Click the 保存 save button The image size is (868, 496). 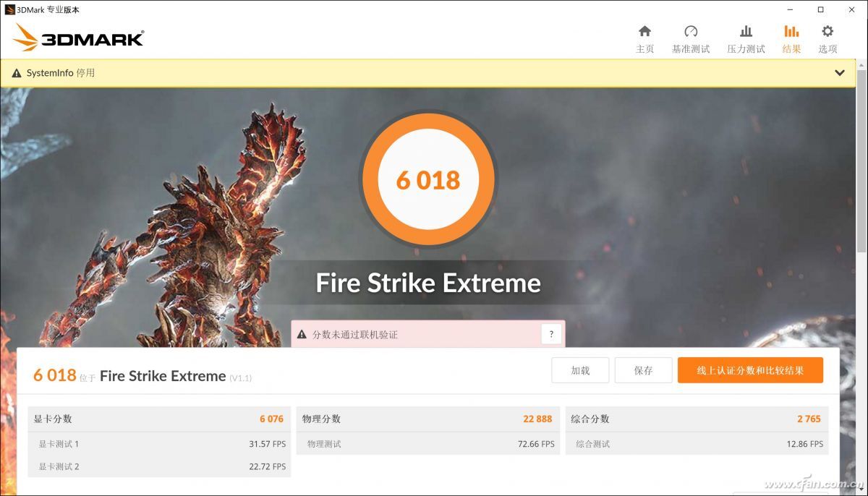pyautogui.click(x=643, y=369)
